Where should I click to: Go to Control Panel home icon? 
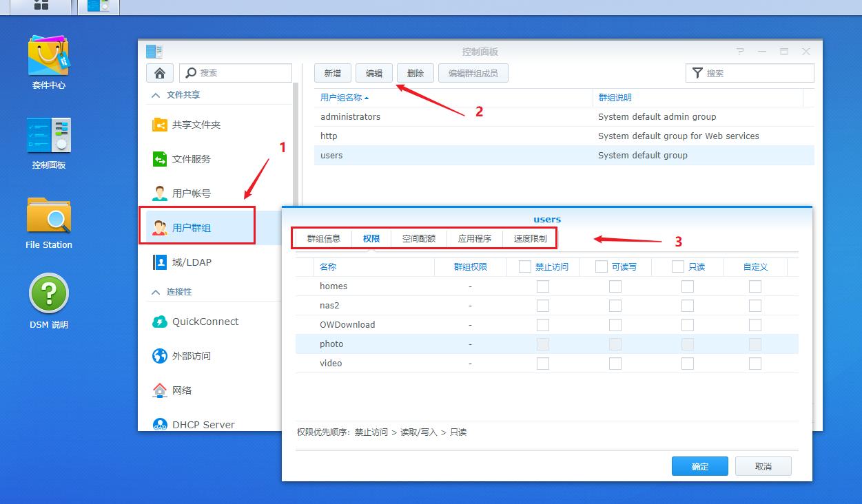[x=160, y=73]
